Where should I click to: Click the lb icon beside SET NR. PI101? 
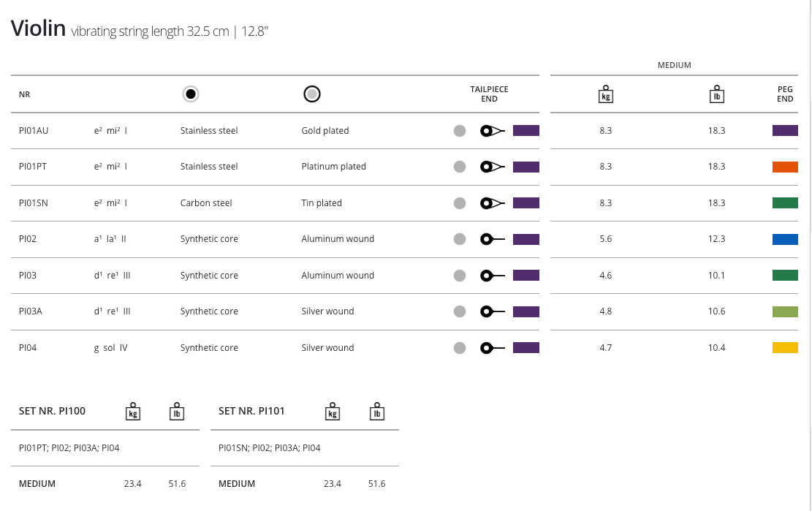376,411
